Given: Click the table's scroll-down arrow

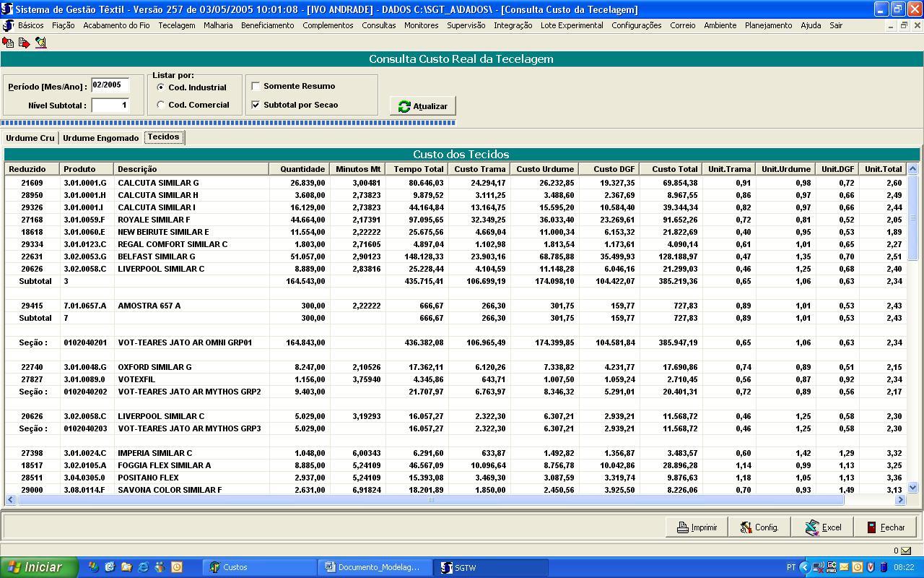Looking at the screenshot, I should coord(912,488).
